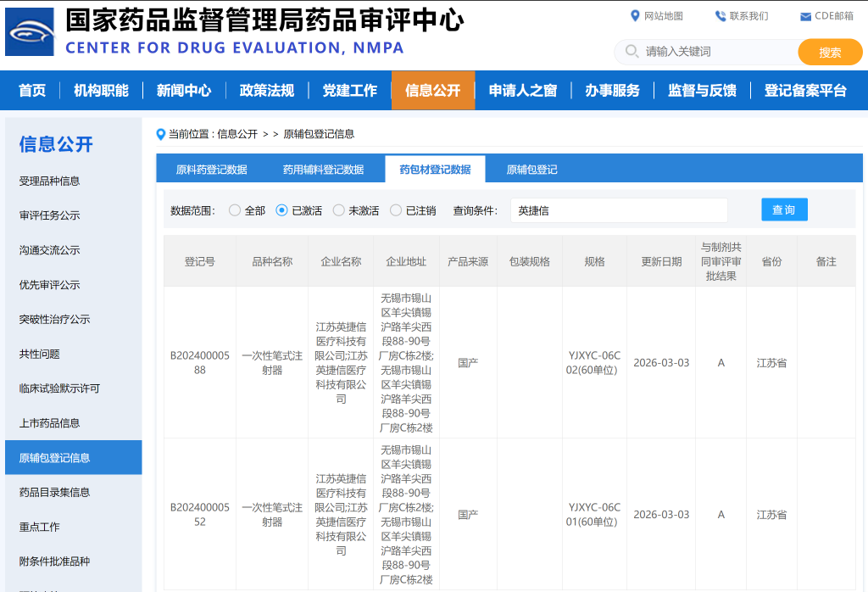Click the site map pin icon
This screenshot has height=592, width=868.
[x=635, y=16]
